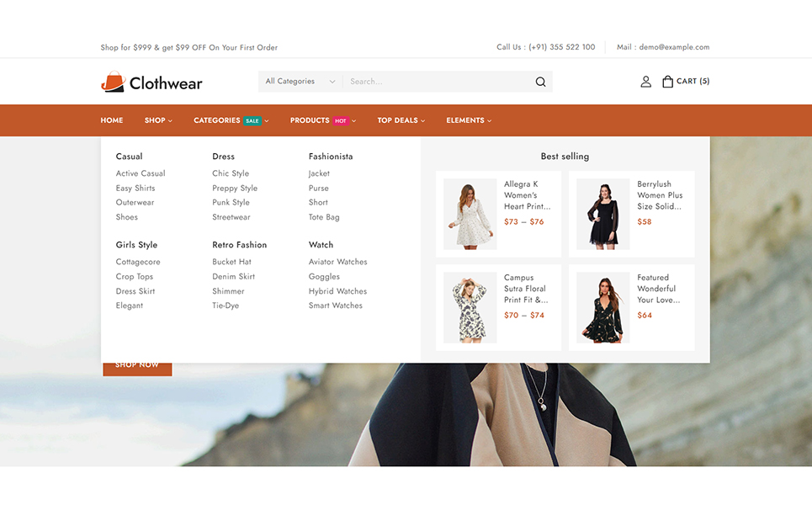This screenshot has height=505, width=812.
Task: Click the search magnifier icon
Action: [x=540, y=82]
